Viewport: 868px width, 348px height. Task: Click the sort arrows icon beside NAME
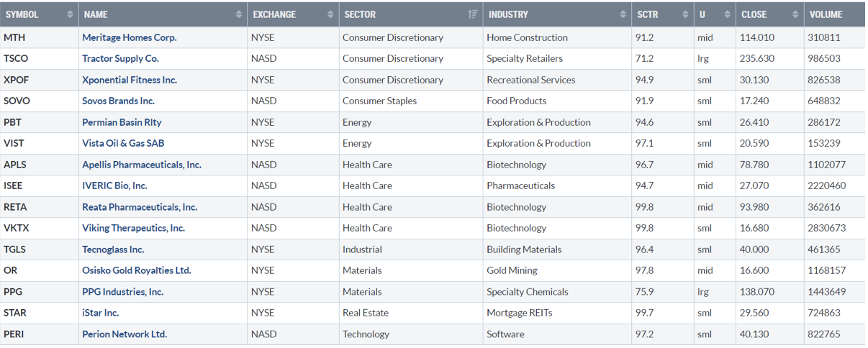click(239, 14)
